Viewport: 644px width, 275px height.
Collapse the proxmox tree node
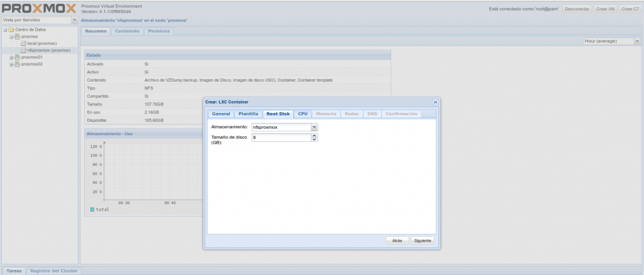[x=11, y=36]
